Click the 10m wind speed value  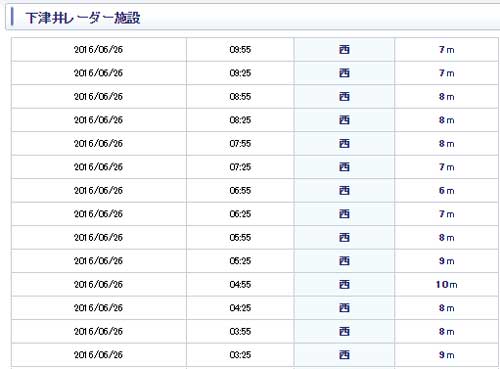[x=446, y=284]
